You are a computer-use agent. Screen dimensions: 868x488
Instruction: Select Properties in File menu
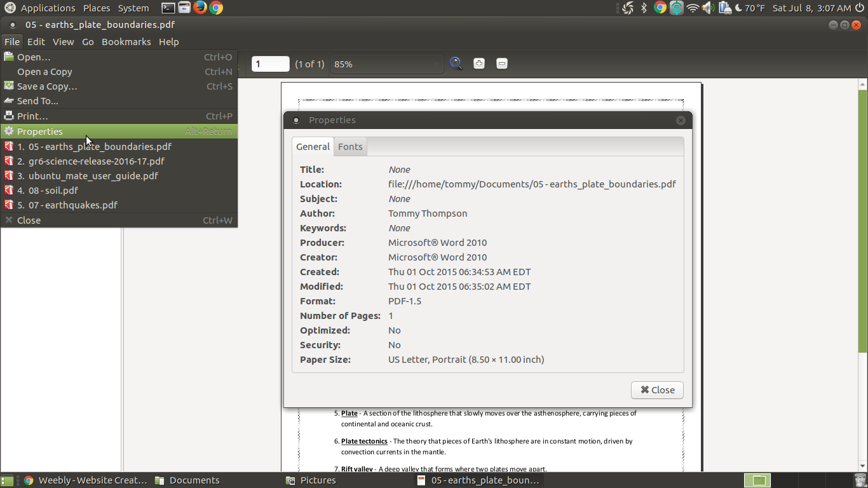tap(119, 132)
